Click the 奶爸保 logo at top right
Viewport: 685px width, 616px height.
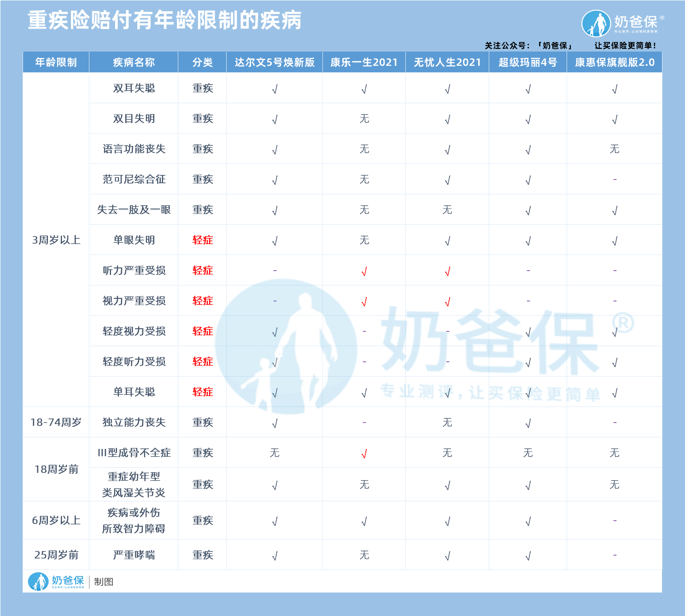click(623, 23)
